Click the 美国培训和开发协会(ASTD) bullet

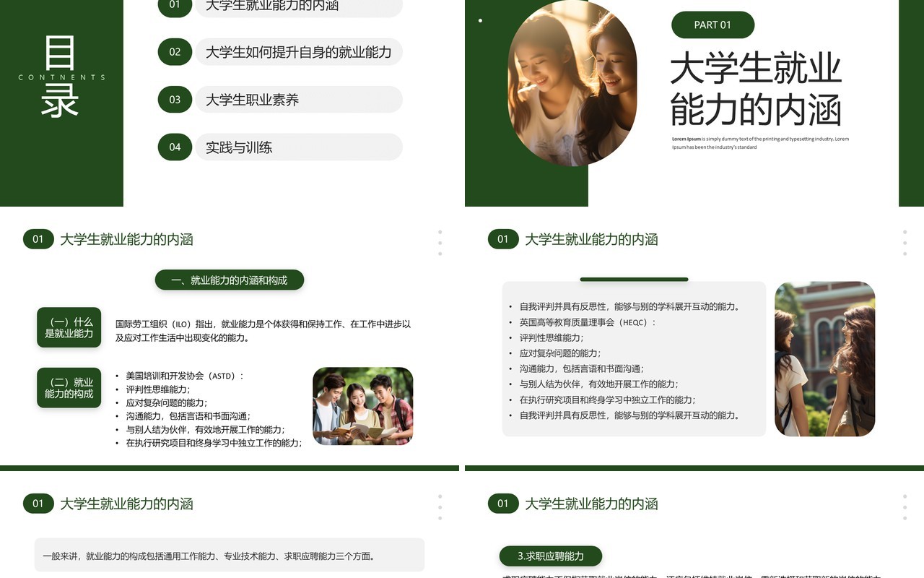[x=180, y=376]
